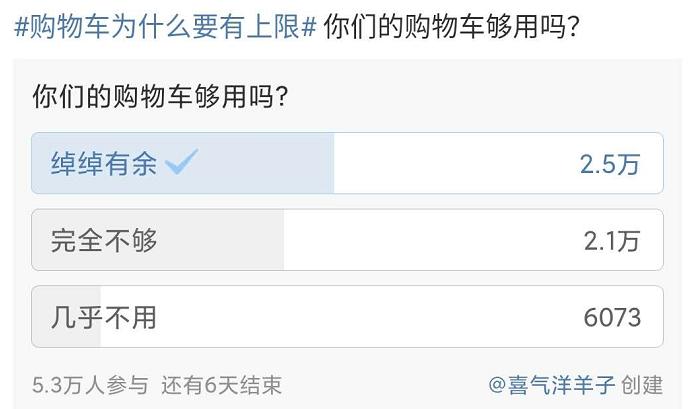Click the blue progress fill of 绰绰有余

click(x=183, y=163)
